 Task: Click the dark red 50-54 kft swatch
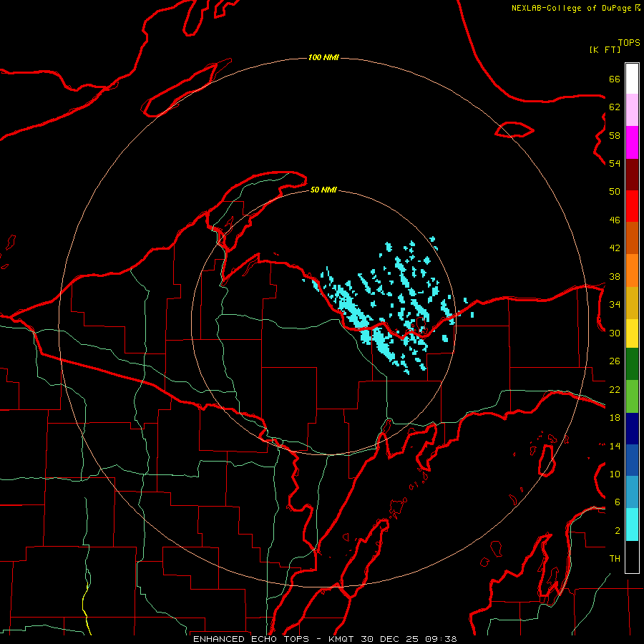pyautogui.click(x=632, y=175)
